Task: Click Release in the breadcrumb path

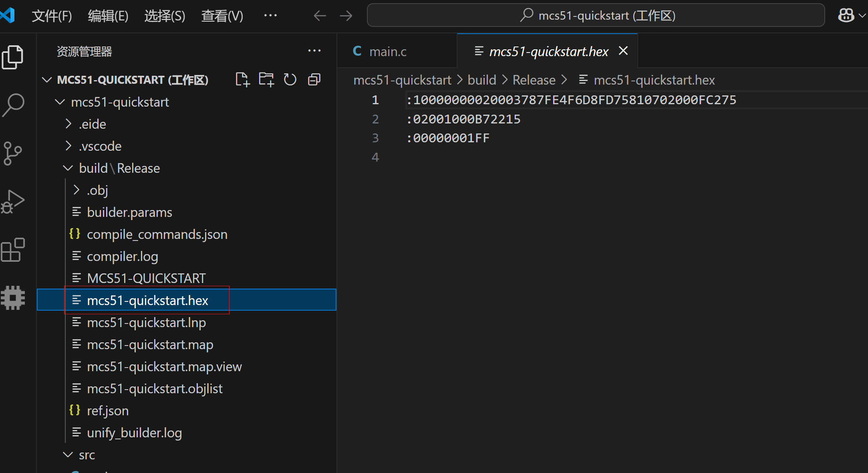Action: point(534,80)
